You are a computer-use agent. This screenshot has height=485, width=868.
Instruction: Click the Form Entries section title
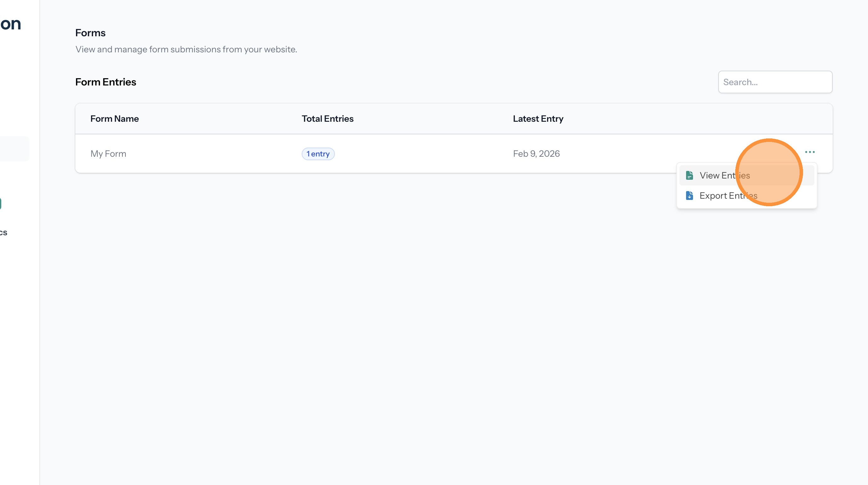coord(106,82)
